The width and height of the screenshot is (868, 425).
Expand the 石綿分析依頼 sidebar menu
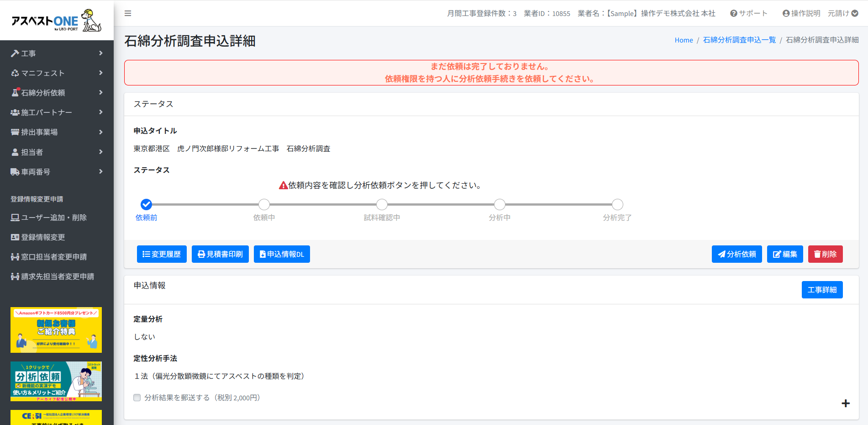pyautogui.click(x=57, y=93)
